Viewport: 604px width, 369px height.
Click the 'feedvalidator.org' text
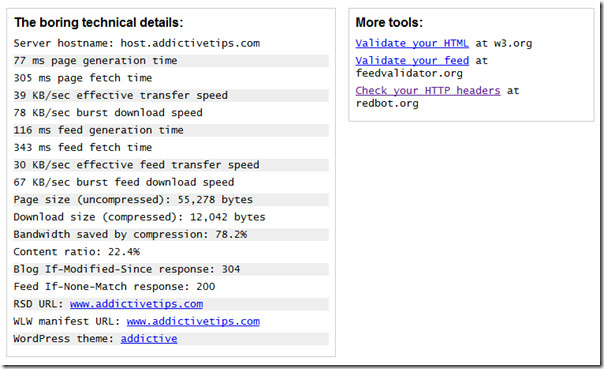coord(409,73)
